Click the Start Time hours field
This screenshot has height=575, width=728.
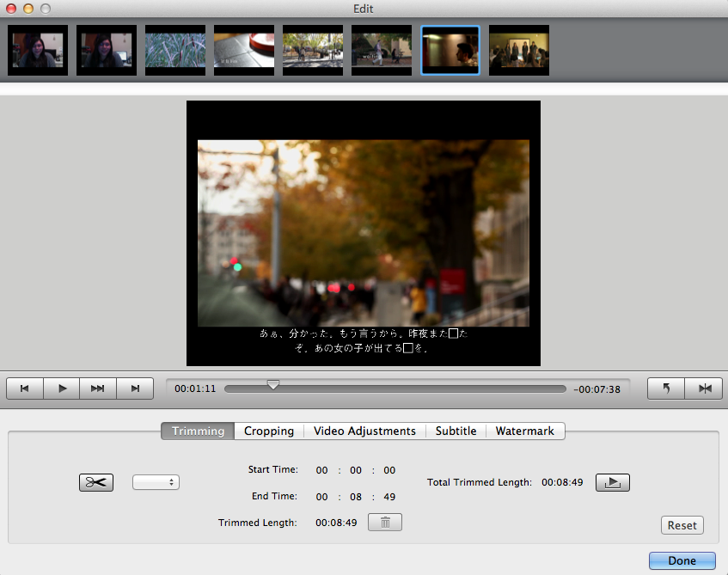tap(321, 470)
